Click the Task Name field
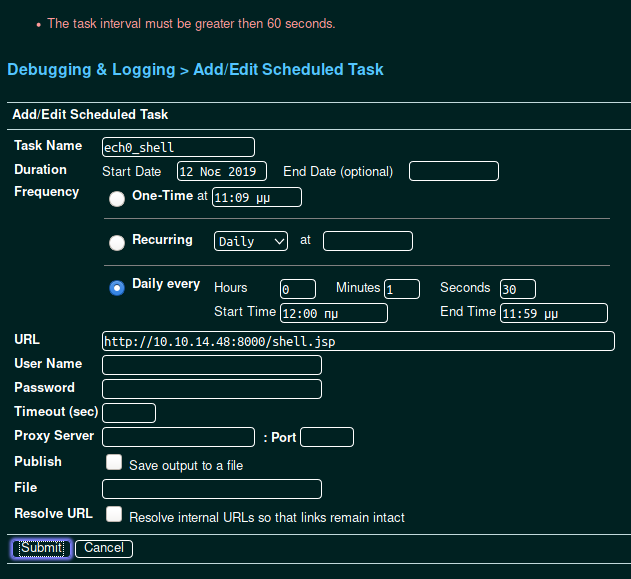 point(178,147)
